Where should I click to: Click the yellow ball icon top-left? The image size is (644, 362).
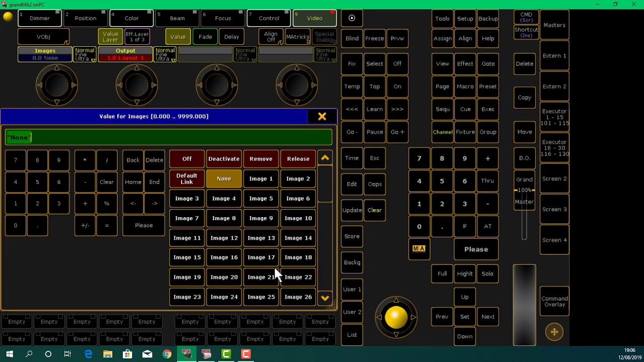(x=8, y=17)
